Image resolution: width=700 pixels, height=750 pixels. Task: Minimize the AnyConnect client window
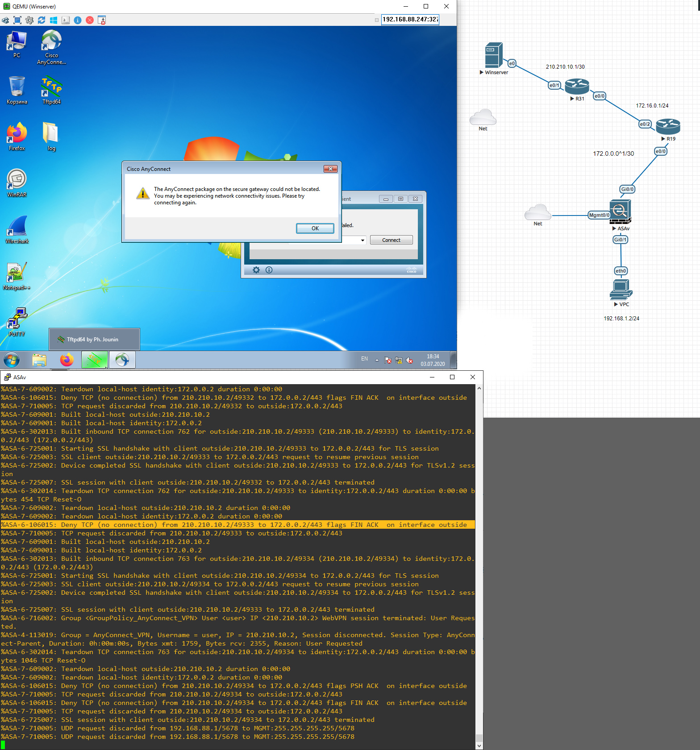tap(386, 199)
